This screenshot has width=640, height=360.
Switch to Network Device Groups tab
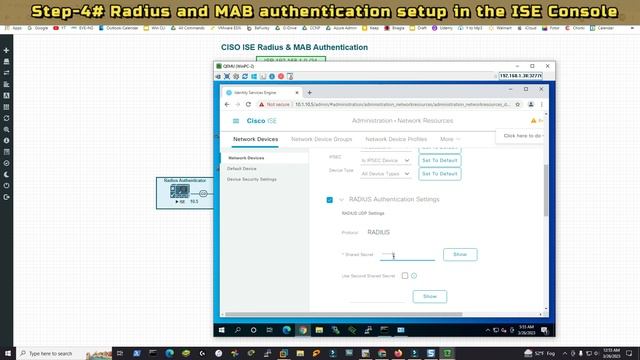322,139
